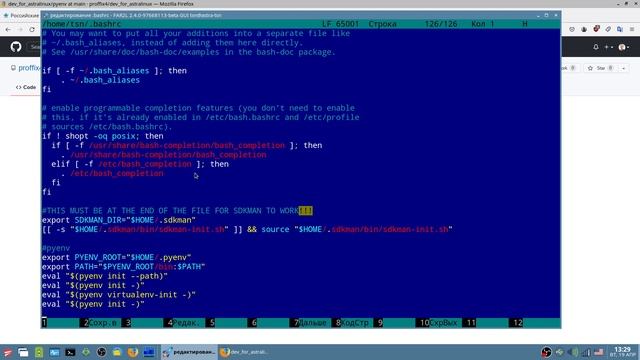Open the GitHub profile avatar menu

click(623, 47)
